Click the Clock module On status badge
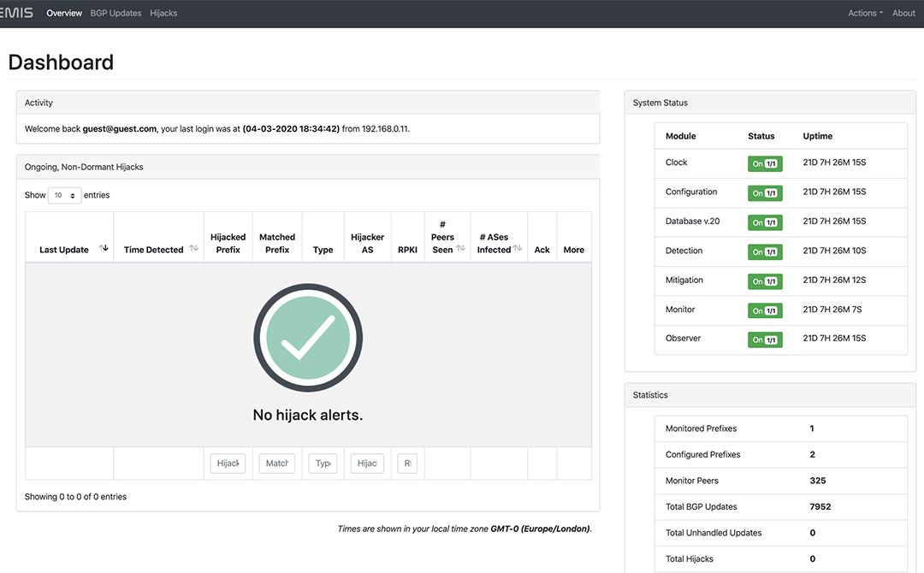 tap(764, 164)
